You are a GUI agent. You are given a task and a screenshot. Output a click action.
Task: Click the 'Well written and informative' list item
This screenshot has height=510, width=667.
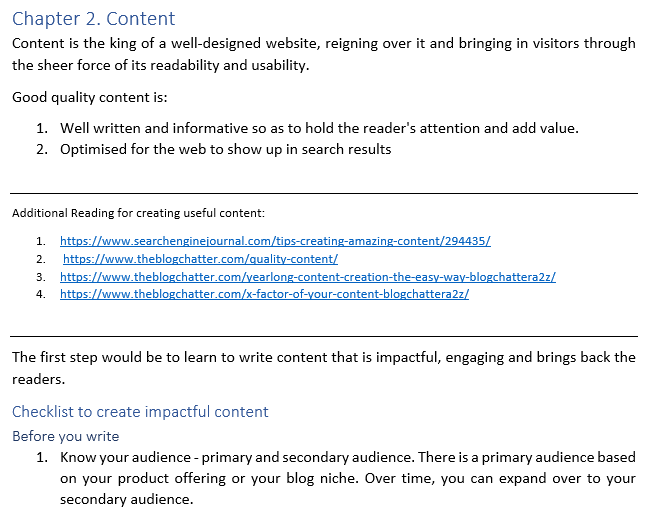click(319, 128)
